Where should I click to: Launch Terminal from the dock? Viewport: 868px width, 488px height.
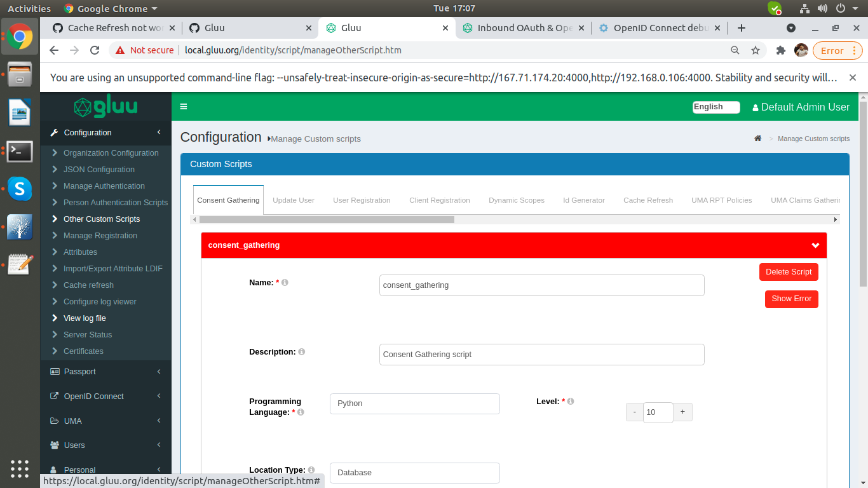point(20,151)
